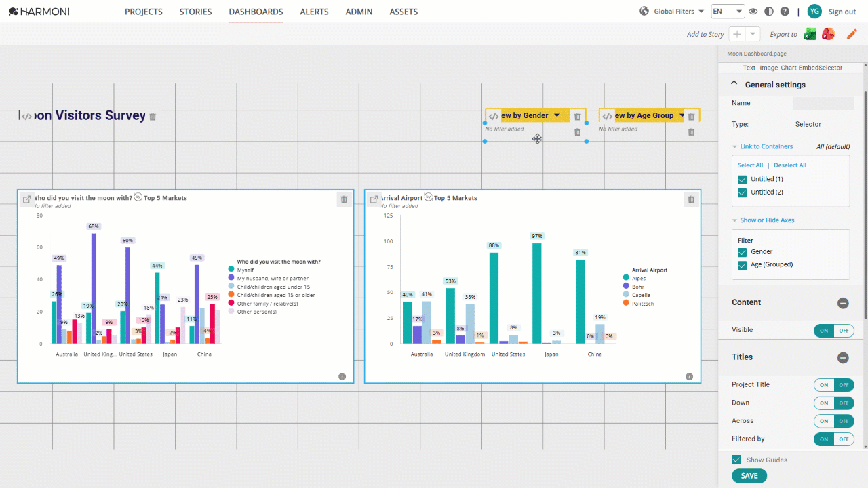The image size is (868, 488).
Task: Expand the Add to Story dropdown arrow
Action: 753,34
